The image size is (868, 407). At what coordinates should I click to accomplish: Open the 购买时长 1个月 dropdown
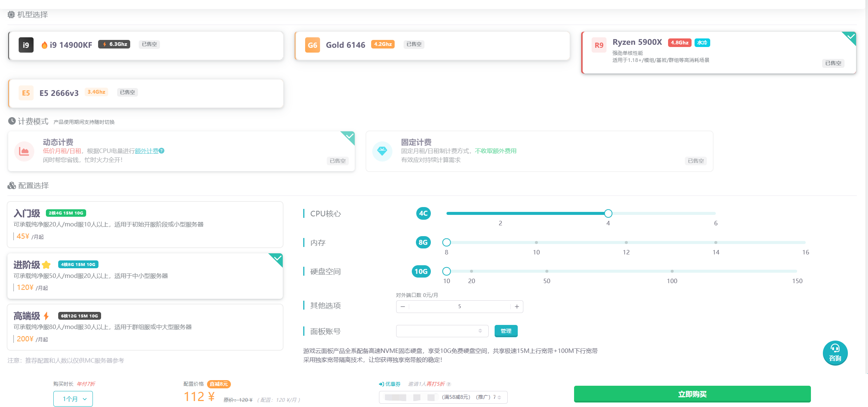[73, 399]
